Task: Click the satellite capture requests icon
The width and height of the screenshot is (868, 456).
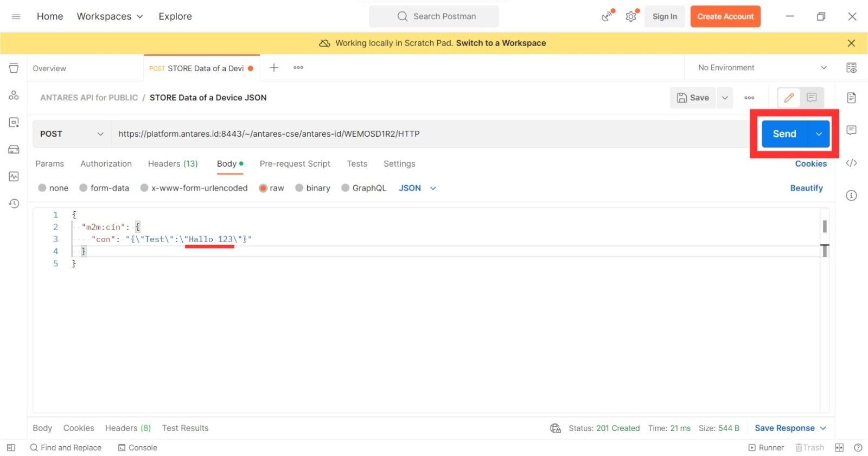Action: pos(607,16)
